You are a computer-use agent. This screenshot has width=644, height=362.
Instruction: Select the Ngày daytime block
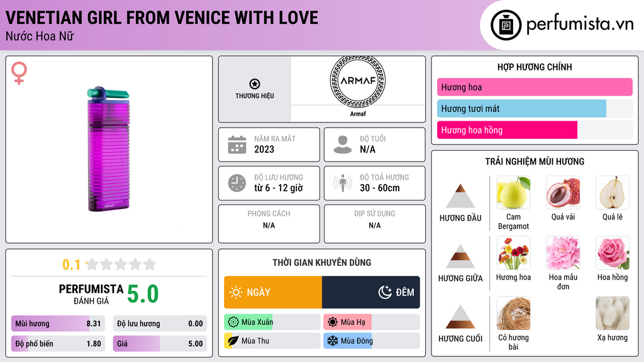pyautogui.click(x=273, y=292)
